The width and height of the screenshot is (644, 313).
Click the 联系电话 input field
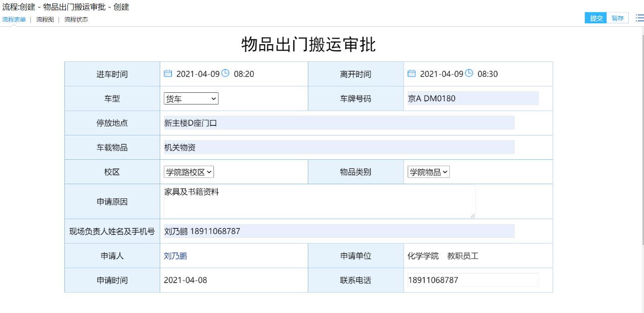tap(473, 280)
